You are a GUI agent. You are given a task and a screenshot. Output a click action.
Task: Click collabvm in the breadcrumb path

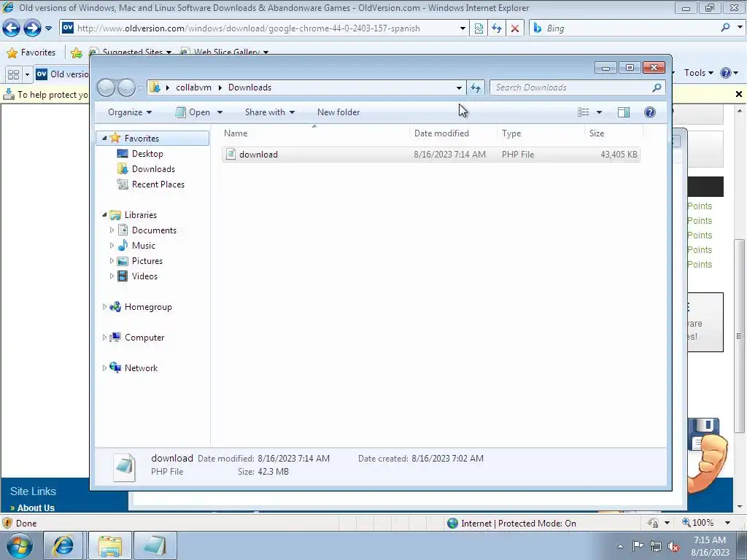point(193,87)
